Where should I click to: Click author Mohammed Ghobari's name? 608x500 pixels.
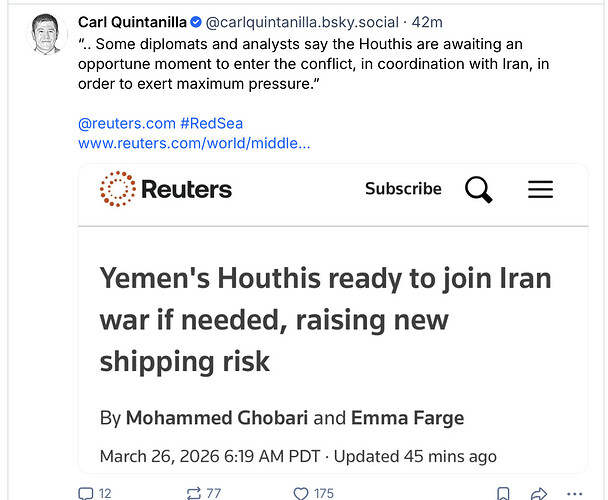(x=202, y=417)
